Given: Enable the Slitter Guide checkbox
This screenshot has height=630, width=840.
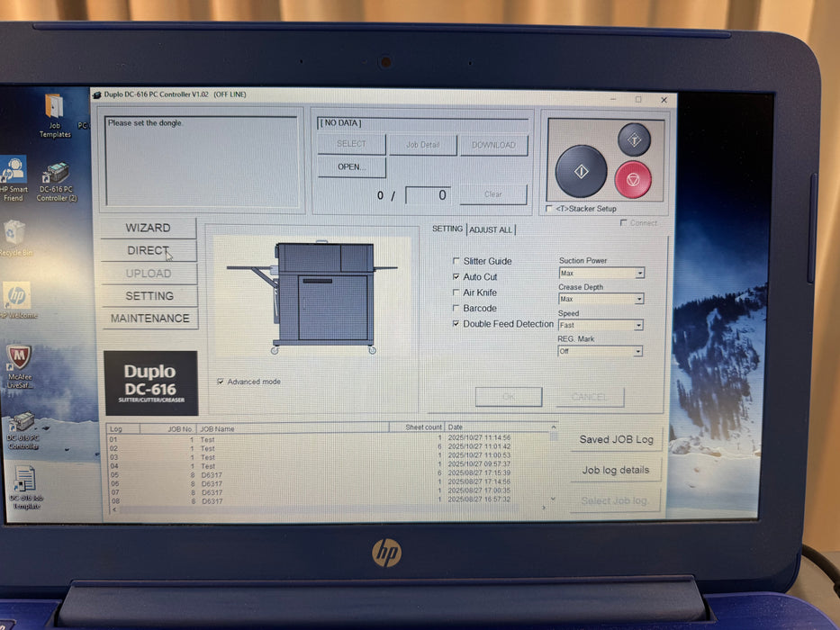Looking at the screenshot, I should [x=456, y=262].
